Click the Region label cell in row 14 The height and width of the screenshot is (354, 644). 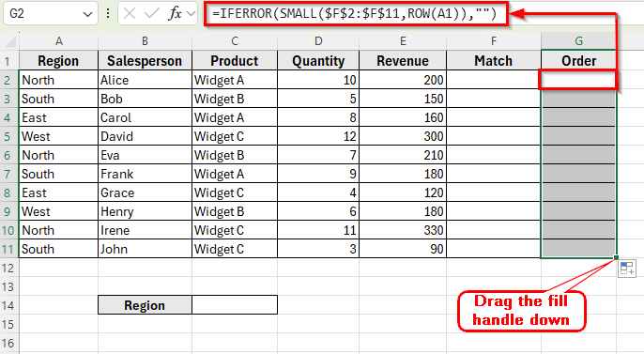(145, 305)
